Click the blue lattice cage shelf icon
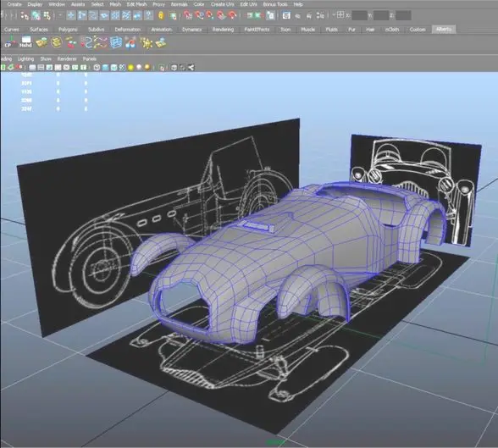The height and width of the screenshot is (448, 498). pyautogui.click(x=116, y=42)
